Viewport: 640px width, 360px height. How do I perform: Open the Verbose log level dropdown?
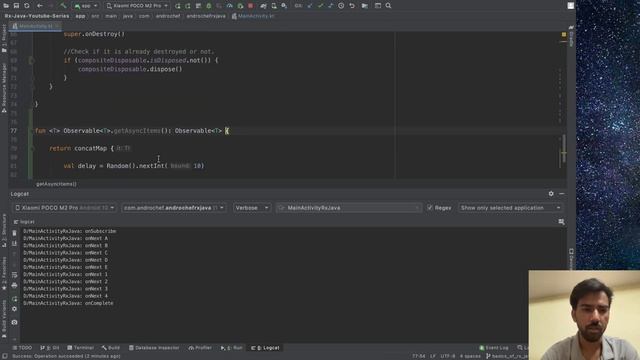251,208
